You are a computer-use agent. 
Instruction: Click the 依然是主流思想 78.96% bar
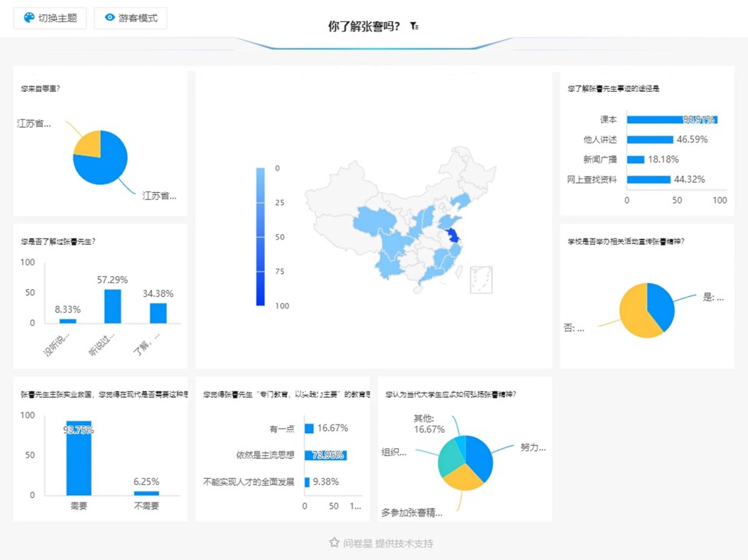[326, 456]
